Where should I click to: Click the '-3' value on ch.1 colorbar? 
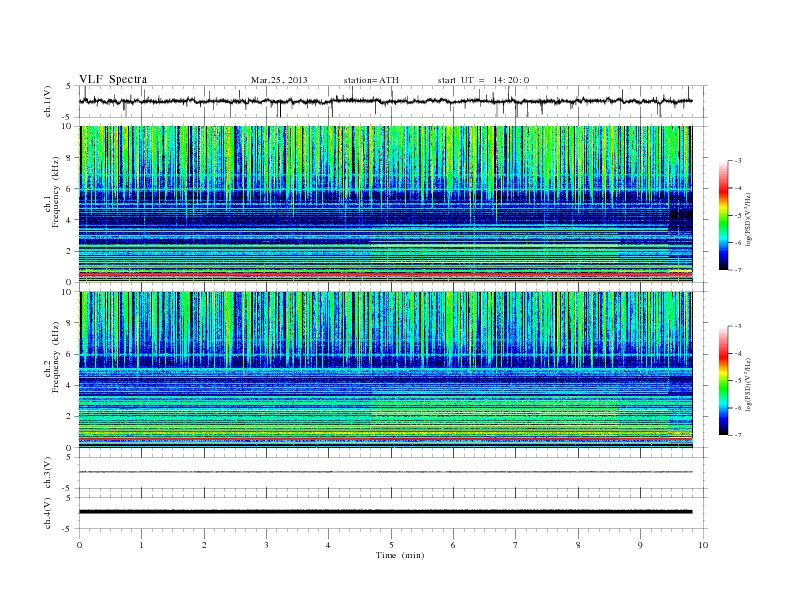tap(737, 161)
